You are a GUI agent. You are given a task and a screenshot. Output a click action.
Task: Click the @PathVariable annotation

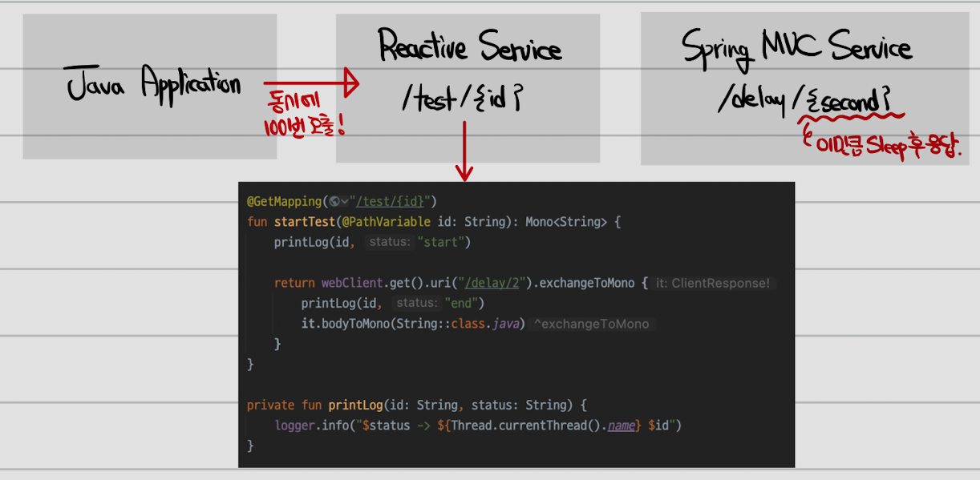coord(387,222)
